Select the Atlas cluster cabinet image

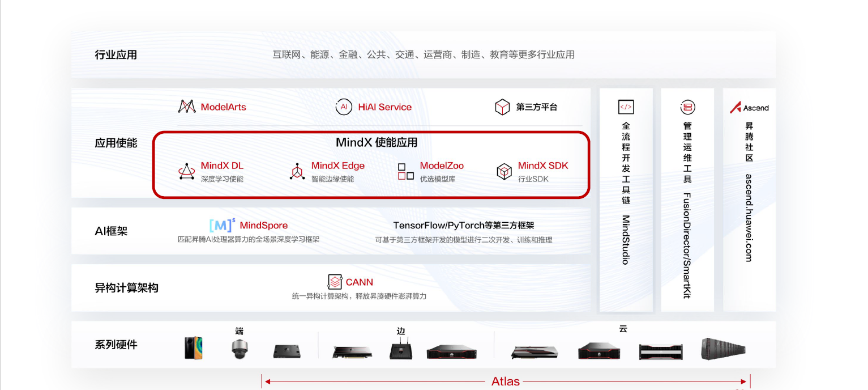tap(725, 349)
